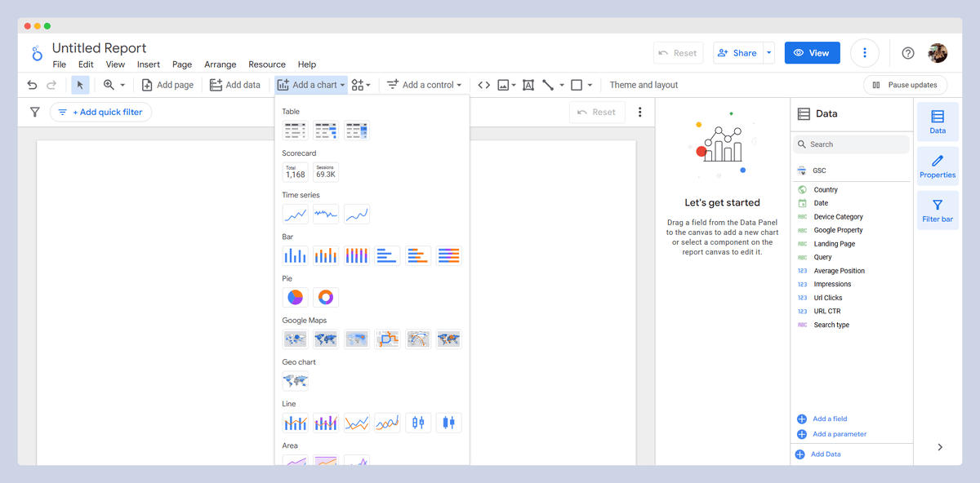
Task: Click the Looker Studio logo
Action: [37, 54]
